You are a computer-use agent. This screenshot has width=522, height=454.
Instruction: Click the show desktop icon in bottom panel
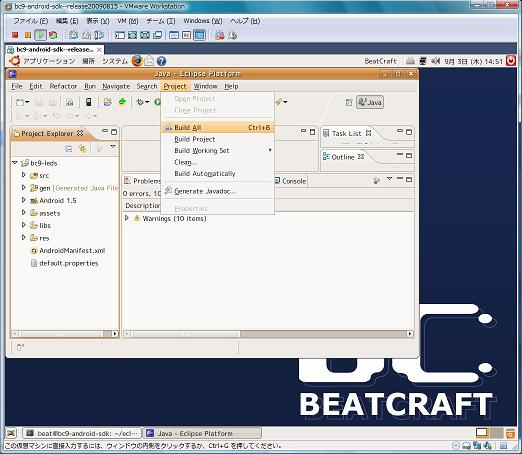pyautogui.click(x=11, y=433)
